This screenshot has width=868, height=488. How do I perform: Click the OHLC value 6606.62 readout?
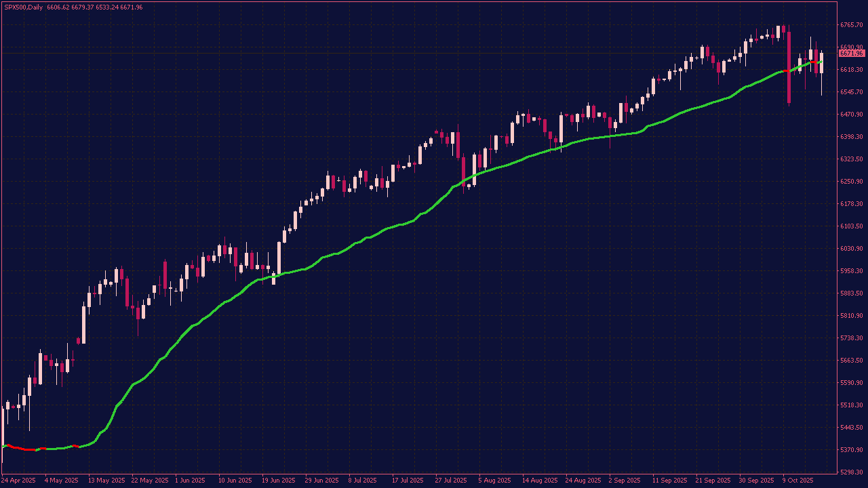(x=61, y=5)
